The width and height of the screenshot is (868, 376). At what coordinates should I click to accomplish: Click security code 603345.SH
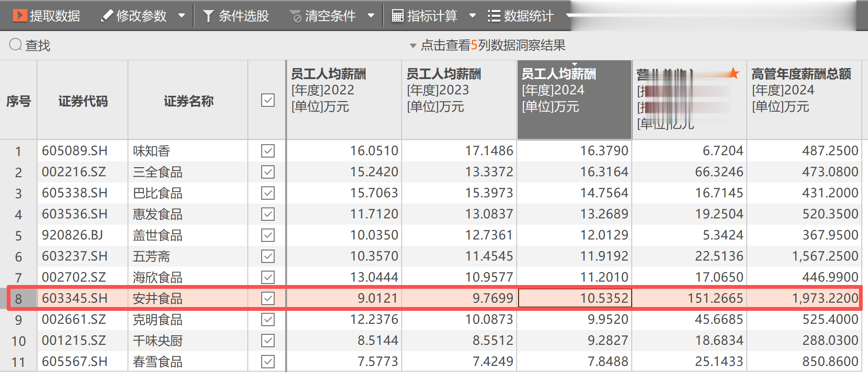point(75,298)
